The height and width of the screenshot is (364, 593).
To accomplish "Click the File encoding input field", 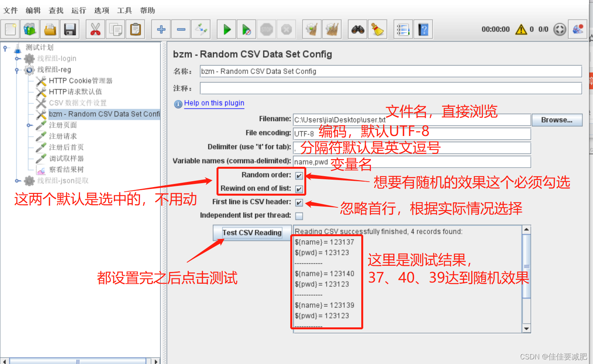I will (412, 134).
